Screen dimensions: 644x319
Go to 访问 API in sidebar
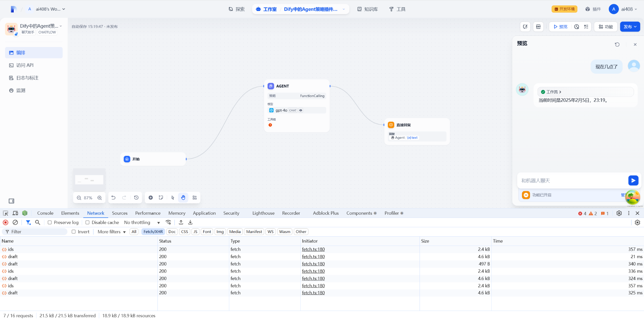pos(34,65)
